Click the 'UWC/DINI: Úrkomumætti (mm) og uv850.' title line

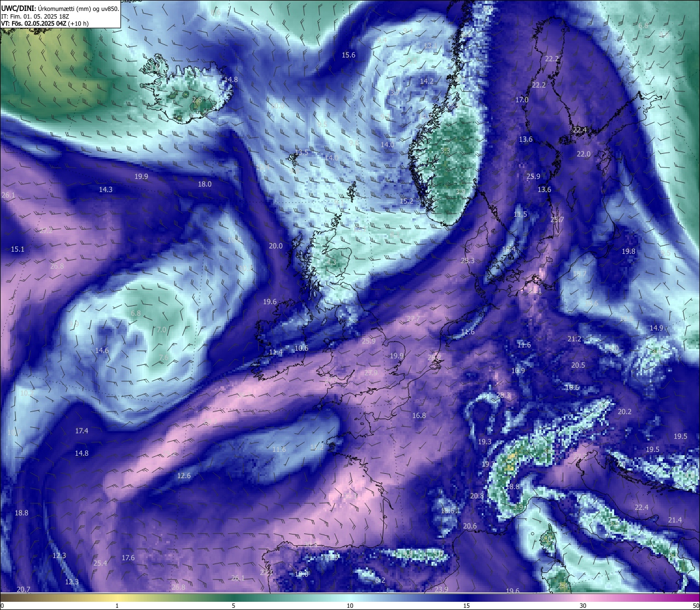[60, 8]
